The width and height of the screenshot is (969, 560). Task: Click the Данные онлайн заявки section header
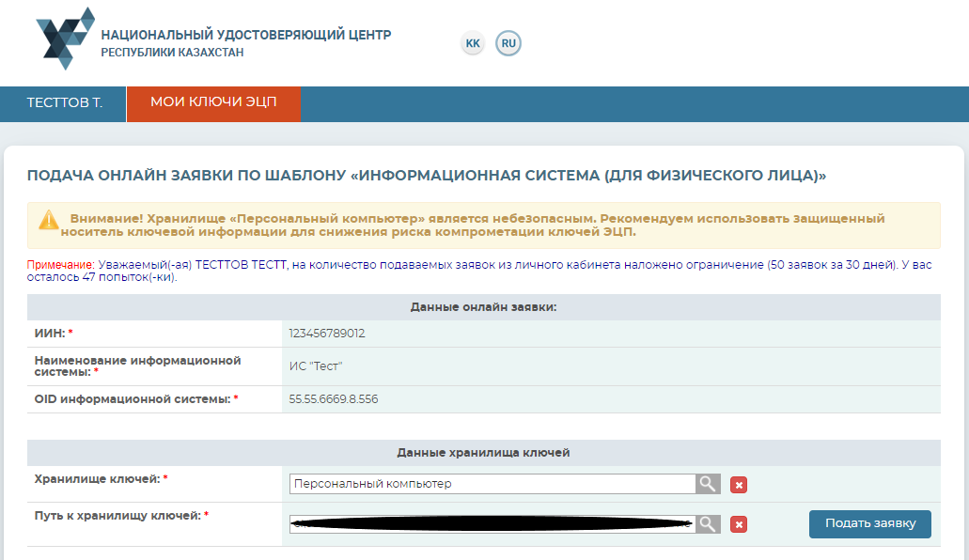pyautogui.click(x=483, y=307)
